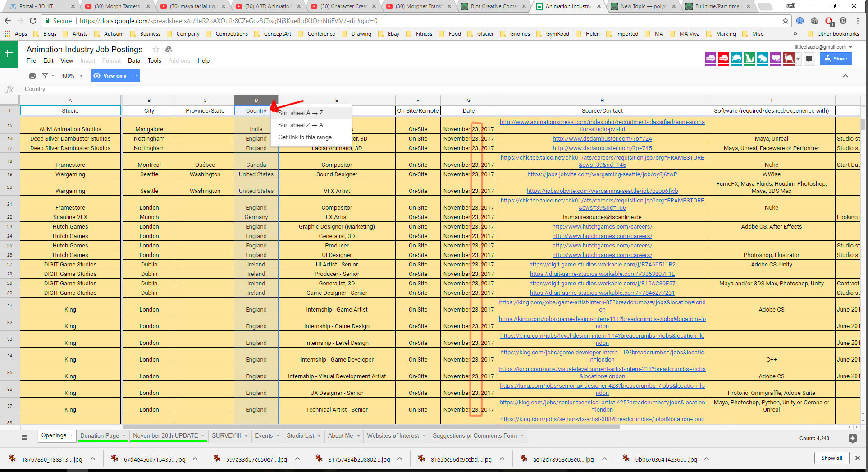868x472 pixels.
Task: Open the Data menu
Action: click(x=134, y=60)
